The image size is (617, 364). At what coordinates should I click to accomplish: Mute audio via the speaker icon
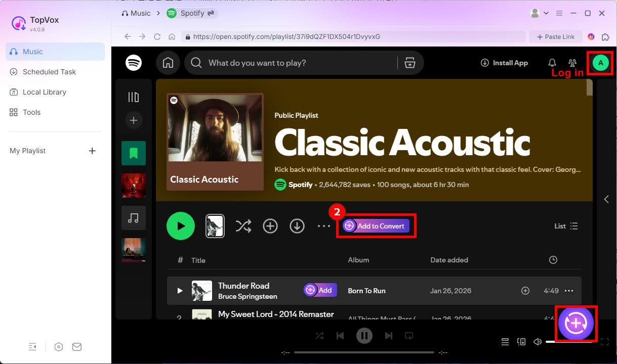(x=537, y=342)
